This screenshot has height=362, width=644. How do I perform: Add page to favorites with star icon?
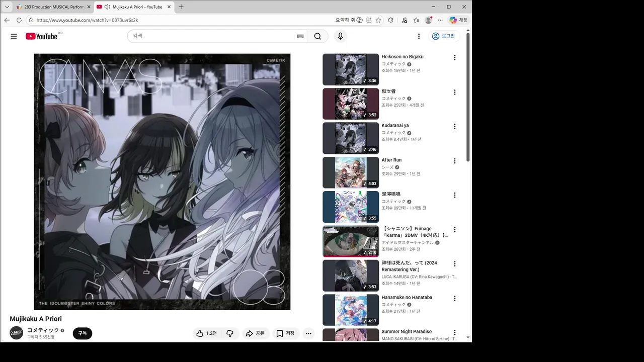click(x=379, y=20)
